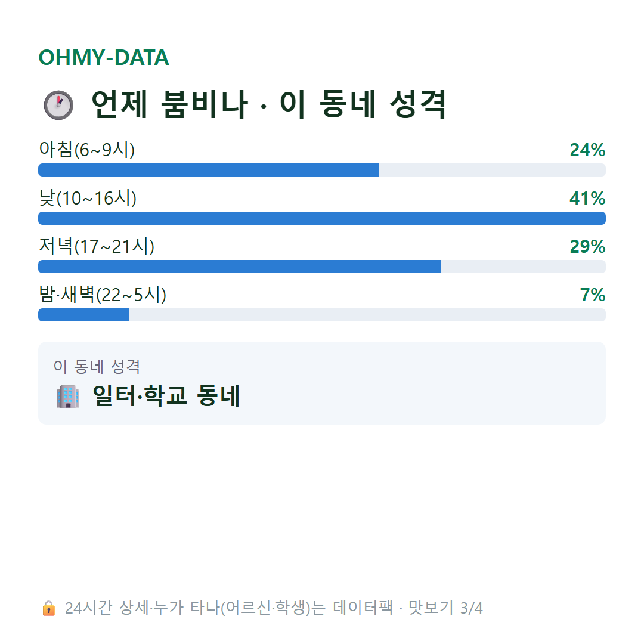Select the 아침(6~9시) label
Viewport: 644px width, 644px height.
[86, 150]
